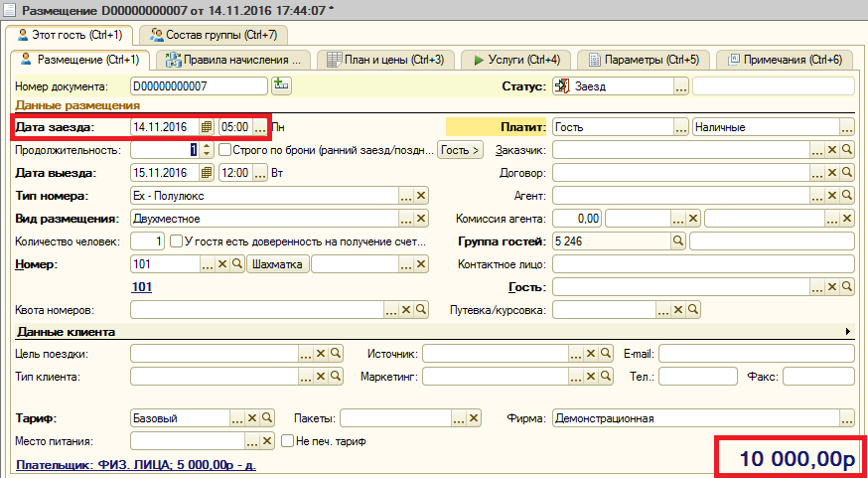Clear the Место питания field
The width and height of the screenshot is (868, 478).
click(267, 441)
